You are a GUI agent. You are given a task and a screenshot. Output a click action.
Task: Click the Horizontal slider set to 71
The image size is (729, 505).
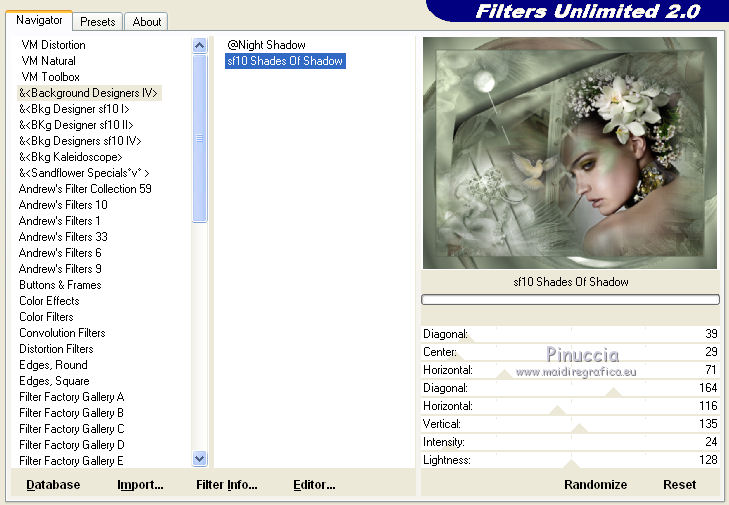[x=570, y=370]
